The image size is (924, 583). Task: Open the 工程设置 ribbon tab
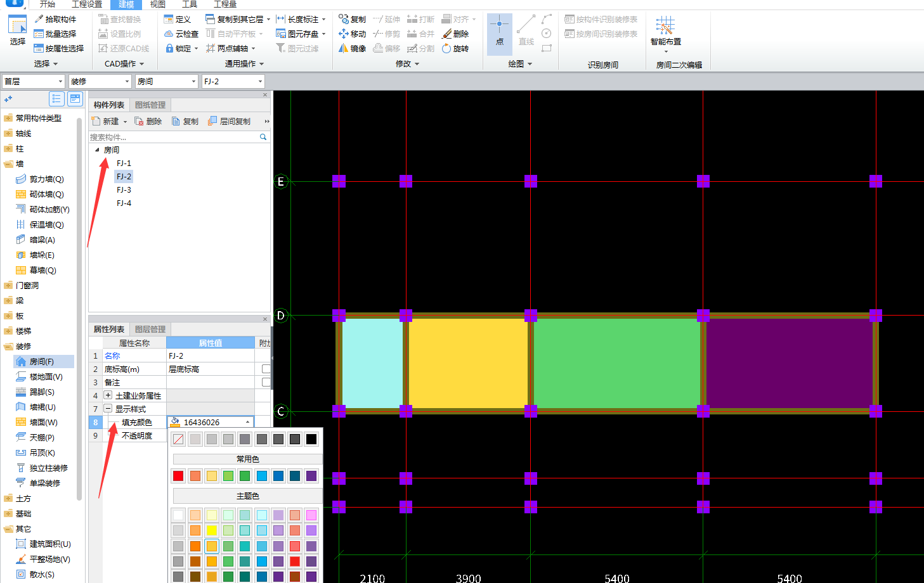(x=87, y=4)
